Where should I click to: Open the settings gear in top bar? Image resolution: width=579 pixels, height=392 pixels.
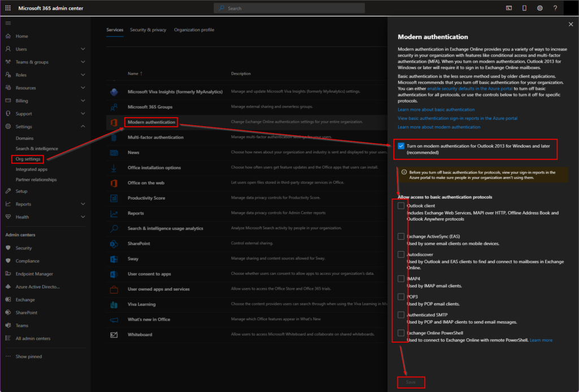(x=540, y=8)
